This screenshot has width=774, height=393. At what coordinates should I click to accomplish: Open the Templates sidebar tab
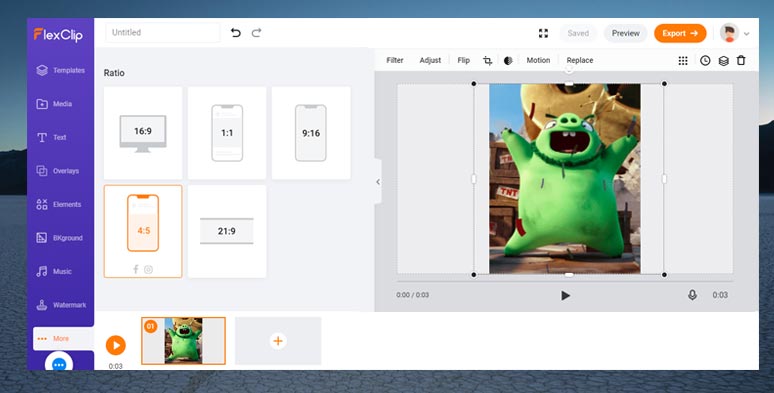(61, 70)
